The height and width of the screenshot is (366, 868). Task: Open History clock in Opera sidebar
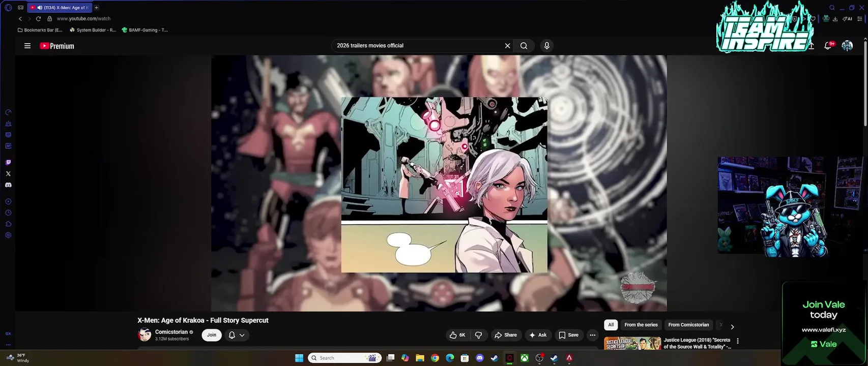point(8,213)
